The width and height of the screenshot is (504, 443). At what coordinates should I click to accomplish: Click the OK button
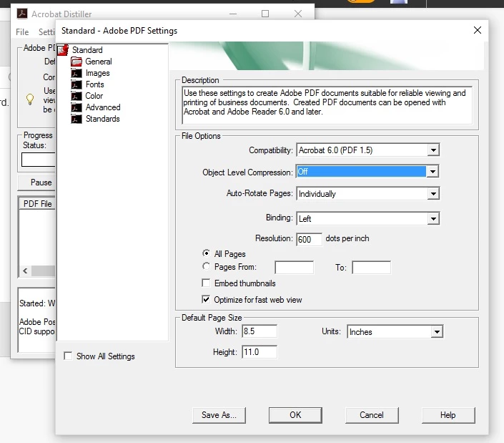click(x=295, y=415)
